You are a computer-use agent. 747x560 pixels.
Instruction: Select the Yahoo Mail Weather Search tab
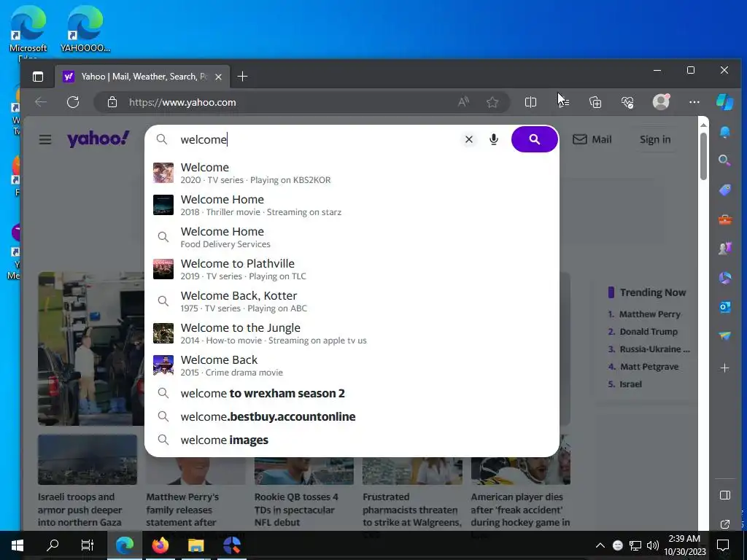tap(142, 77)
